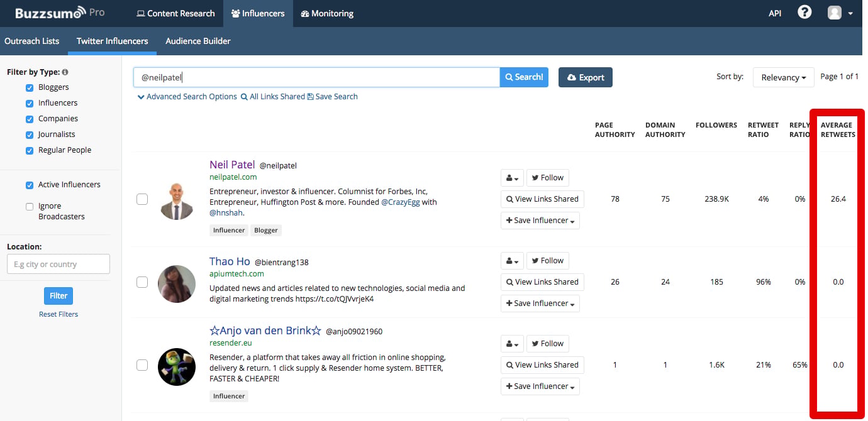Visit neilpatel.com website link

233,177
